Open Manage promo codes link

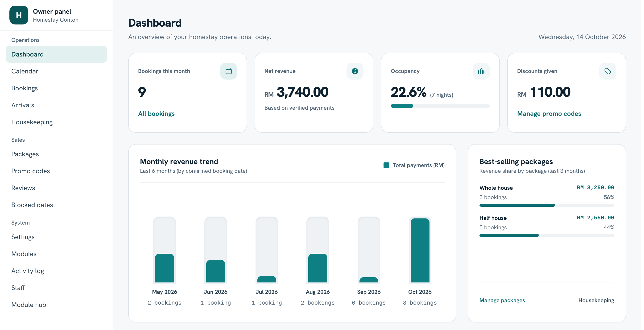coord(549,114)
